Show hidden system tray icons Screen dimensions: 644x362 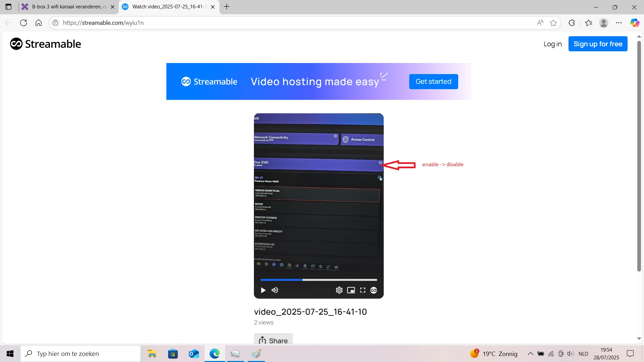tap(530, 354)
